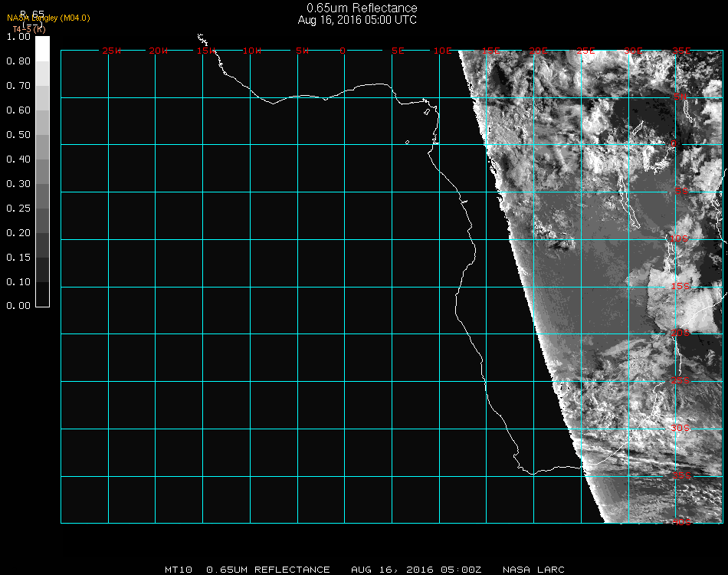This screenshot has height=575, width=728.
Task: Click the Aug 16, 2016 05:00 UTC timestamp
Action: pos(357,20)
